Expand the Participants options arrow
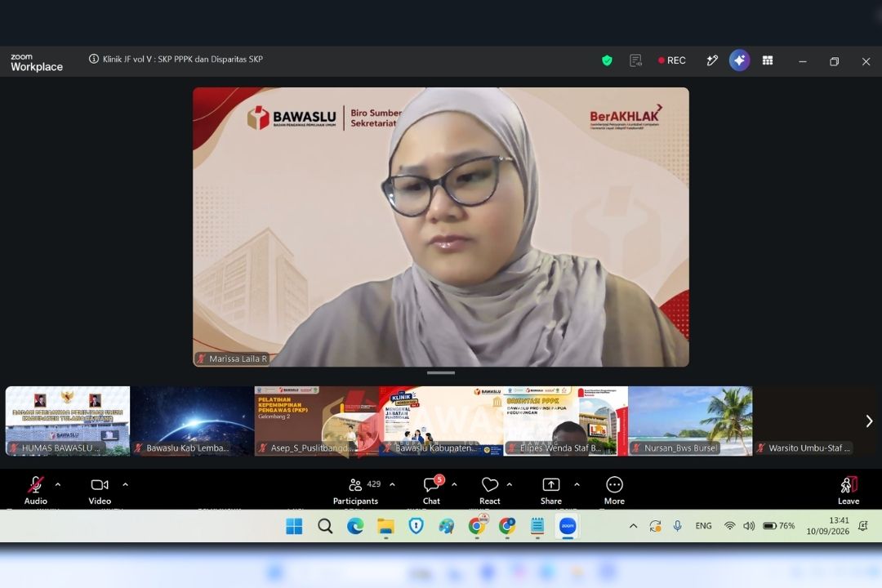882x588 pixels. click(x=393, y=484)
